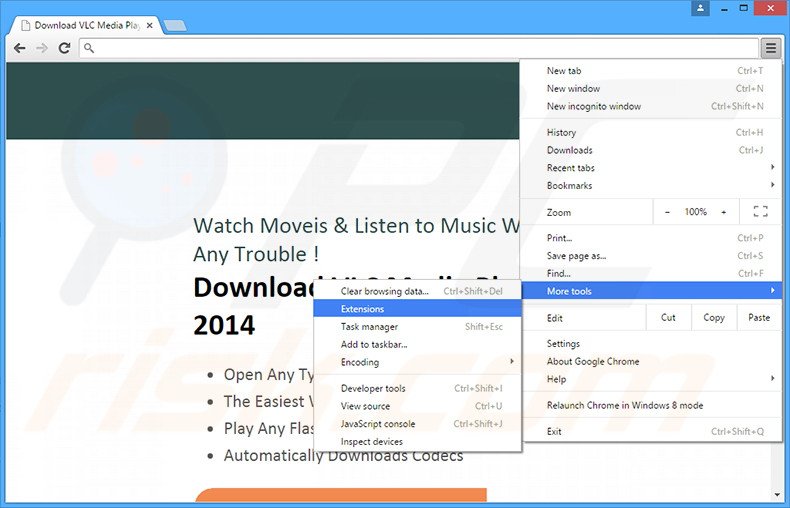Click the 100% zoom value
Image resolution: width=790 pixels, height=508 pixels.
click(x=695, y=212)
